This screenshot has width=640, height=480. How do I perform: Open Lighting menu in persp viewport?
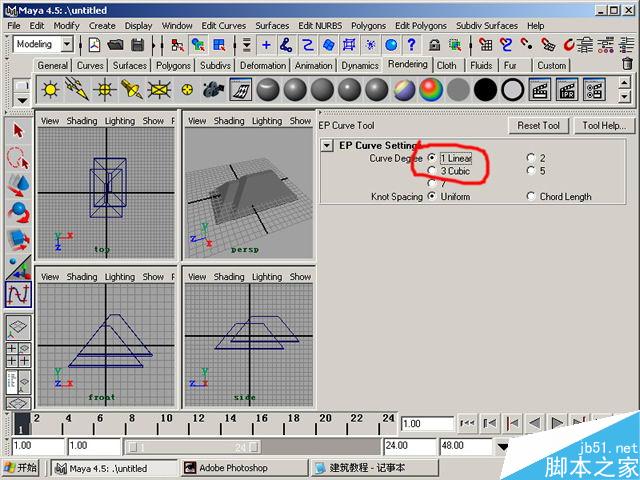click(267, 121)
